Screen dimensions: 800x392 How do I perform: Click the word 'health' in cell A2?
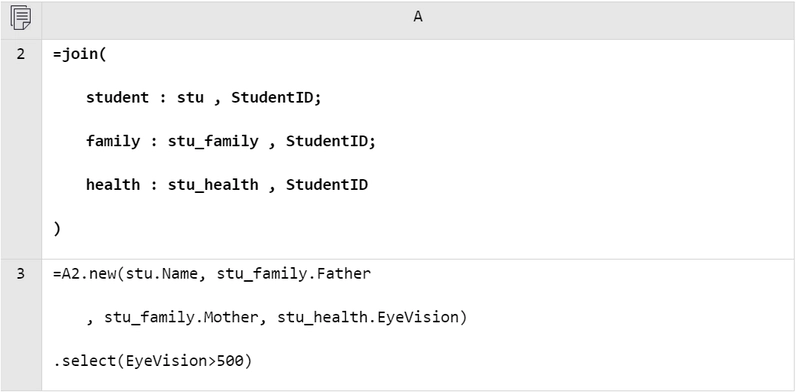113,185
